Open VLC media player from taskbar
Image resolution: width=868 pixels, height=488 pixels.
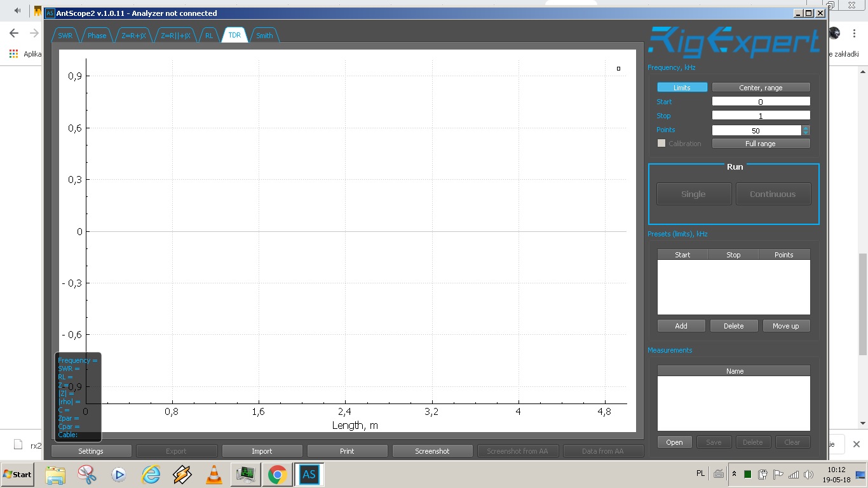coord(214,475)
